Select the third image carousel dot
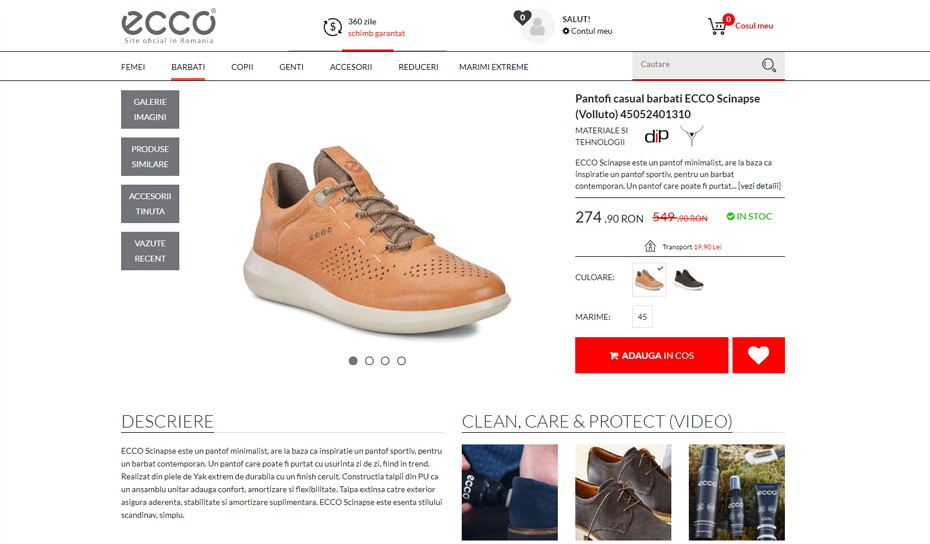Image resolution: width=930 pixels, height=544 pixels. click(x=385, y=361)
